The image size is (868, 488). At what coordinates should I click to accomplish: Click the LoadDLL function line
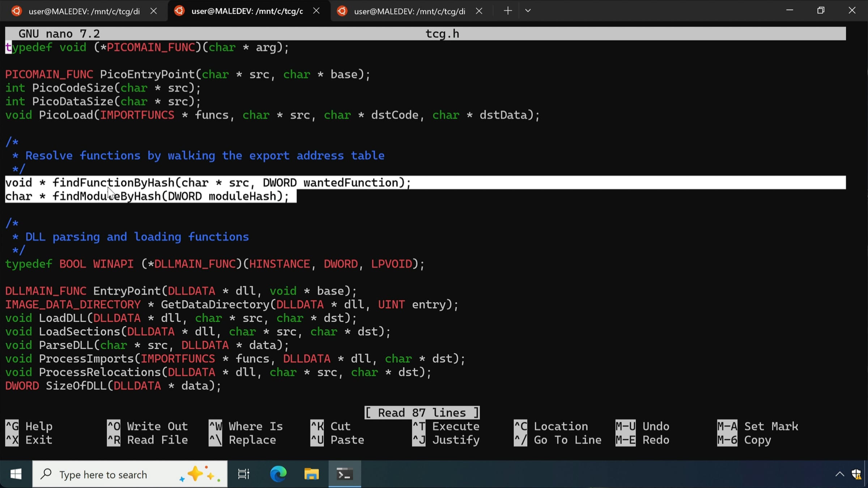point(181,318)
